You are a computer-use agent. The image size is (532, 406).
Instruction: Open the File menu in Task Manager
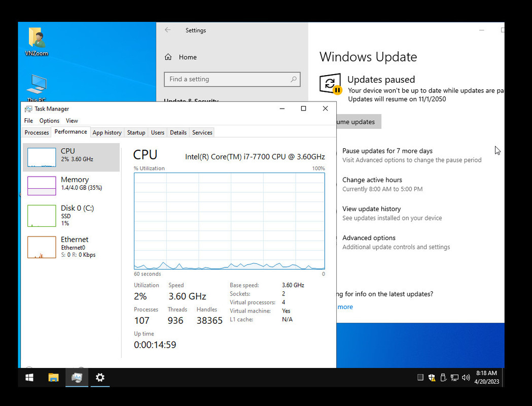click(28, 120)
